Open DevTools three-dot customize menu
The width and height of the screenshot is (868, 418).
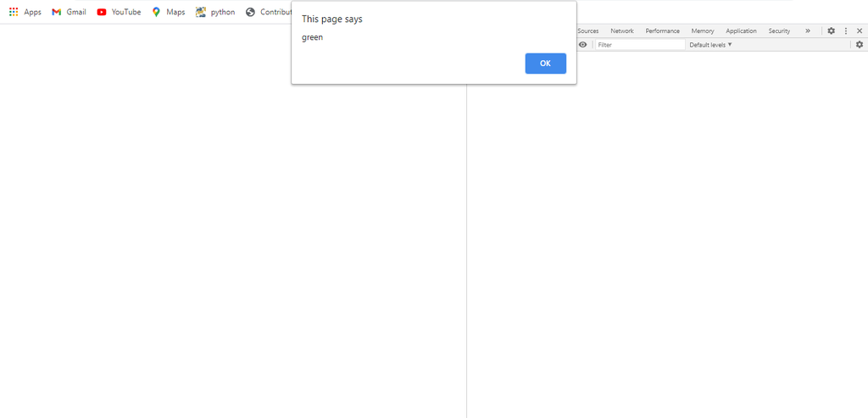tap(845, 31)
